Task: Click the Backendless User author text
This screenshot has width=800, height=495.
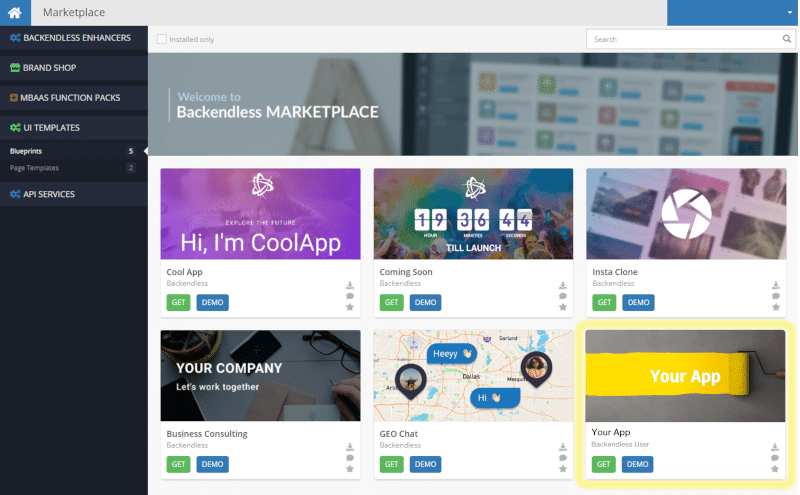Action: pos(620,444)
